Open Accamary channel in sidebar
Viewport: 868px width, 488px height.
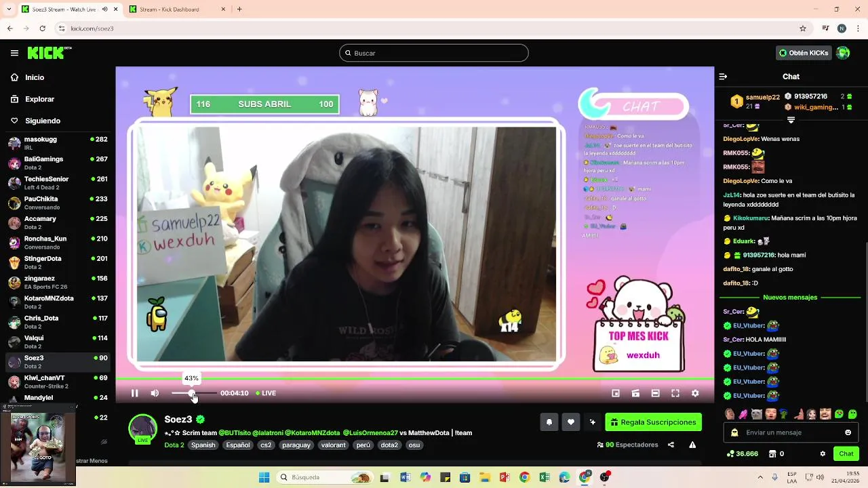tap(58, 223)
